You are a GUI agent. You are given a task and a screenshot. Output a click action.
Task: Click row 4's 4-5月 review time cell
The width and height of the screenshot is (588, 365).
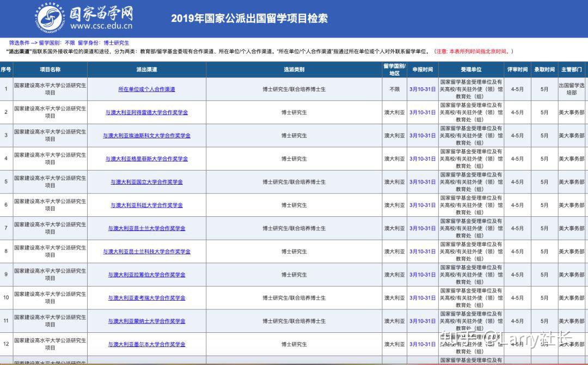coord(518,159)
